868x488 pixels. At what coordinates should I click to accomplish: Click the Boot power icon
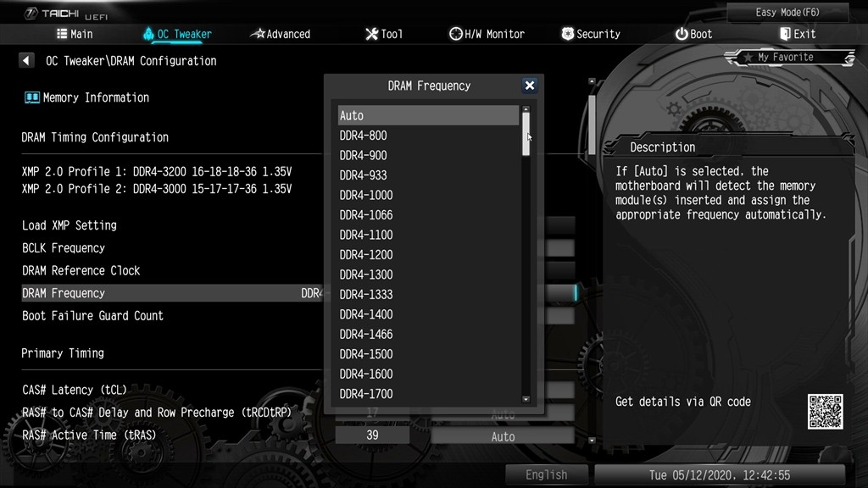[x=682, y=34]
